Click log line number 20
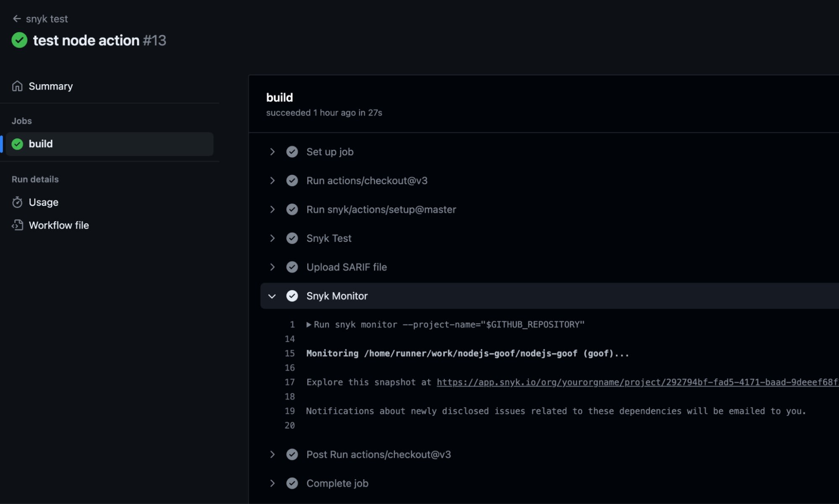Image resolution: width=839 pixels, height=504 pixels. coord(290,426)
